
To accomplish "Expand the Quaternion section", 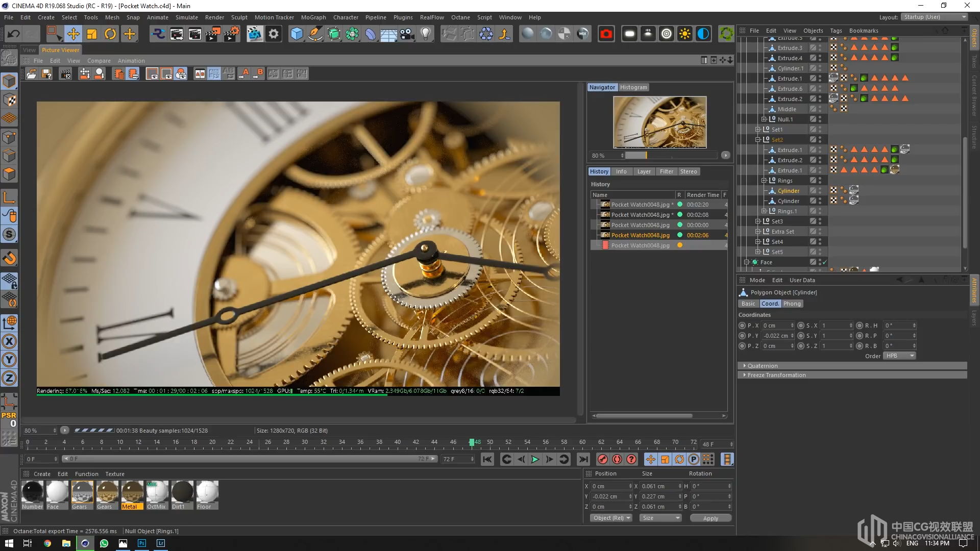I will (x=852, y=366).
